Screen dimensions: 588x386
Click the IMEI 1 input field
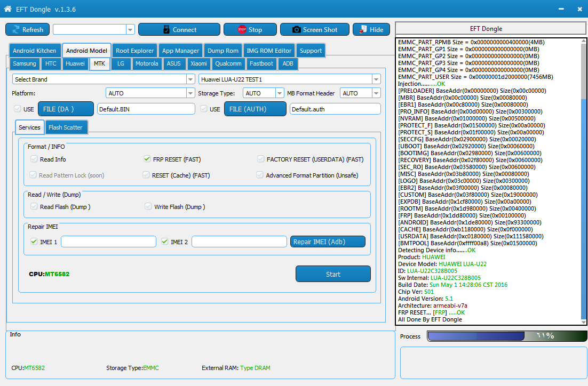tap(108, 242)
